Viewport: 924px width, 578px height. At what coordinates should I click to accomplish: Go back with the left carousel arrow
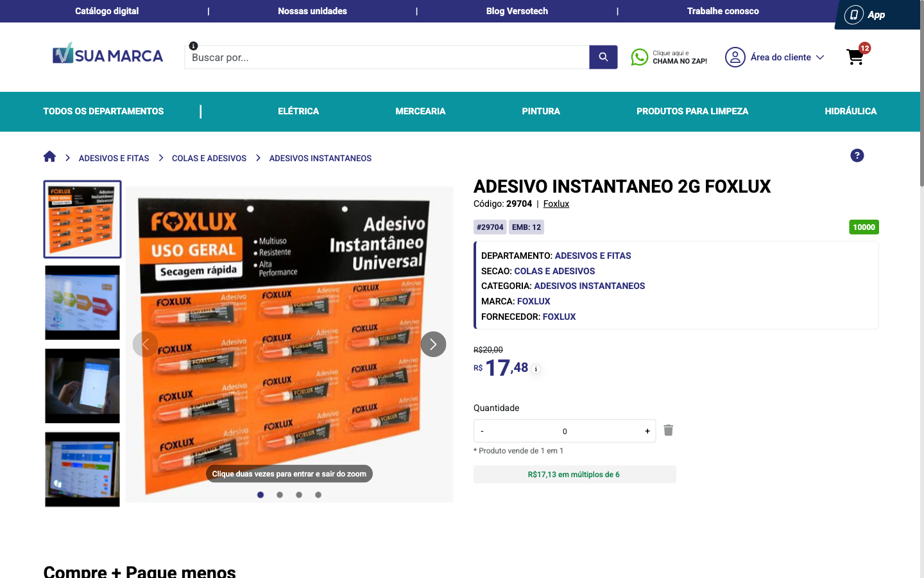pos(146,344)
